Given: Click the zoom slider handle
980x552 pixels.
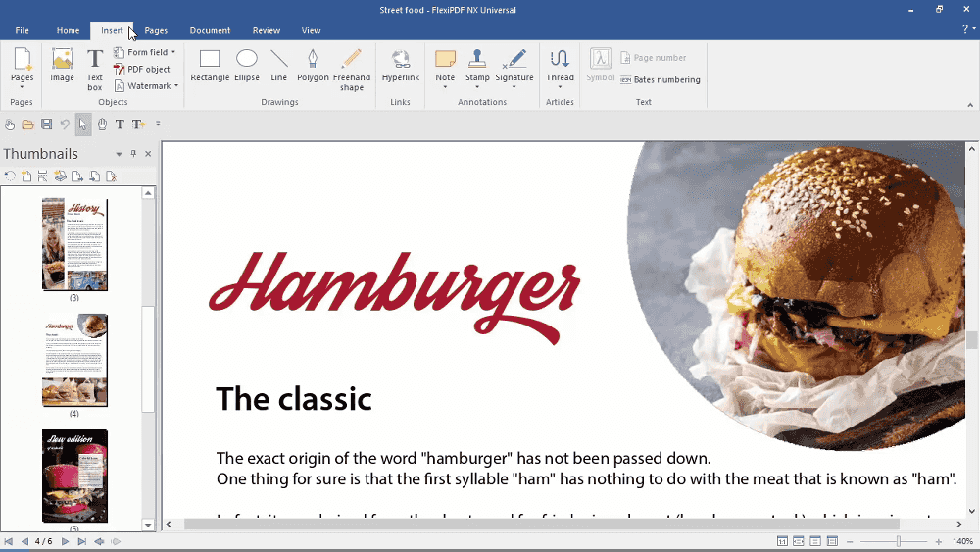Looking at the screenshot, I should click(x=898, y=541).
